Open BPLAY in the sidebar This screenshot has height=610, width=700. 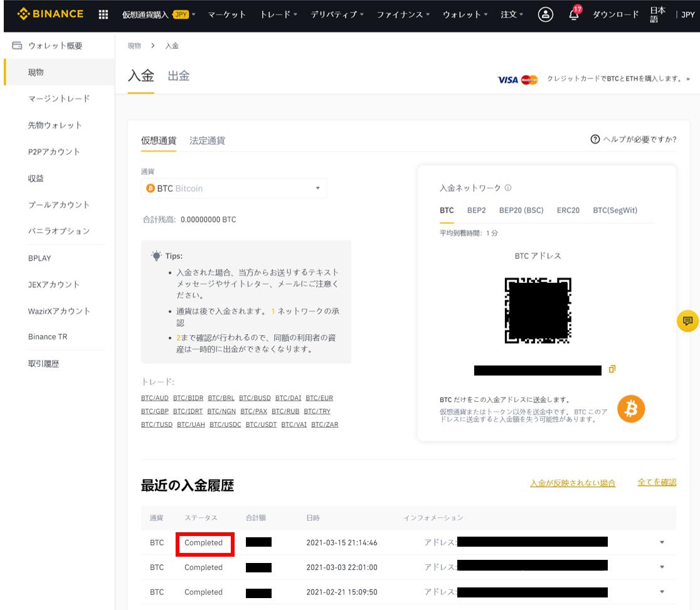40,258
